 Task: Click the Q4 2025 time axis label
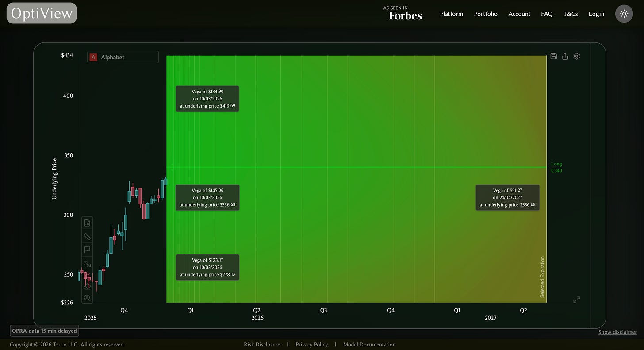[x=124, y=311]
